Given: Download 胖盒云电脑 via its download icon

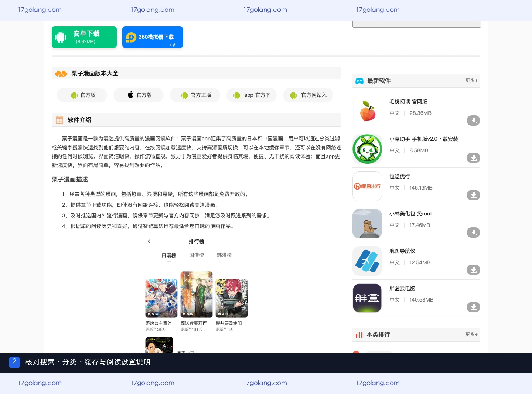Looking at the screenshot, I should pos(473,307).
